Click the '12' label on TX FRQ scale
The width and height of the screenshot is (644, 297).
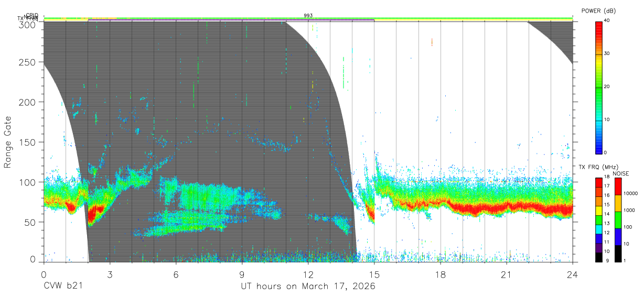pyautogui.click(x=607, y=233)
